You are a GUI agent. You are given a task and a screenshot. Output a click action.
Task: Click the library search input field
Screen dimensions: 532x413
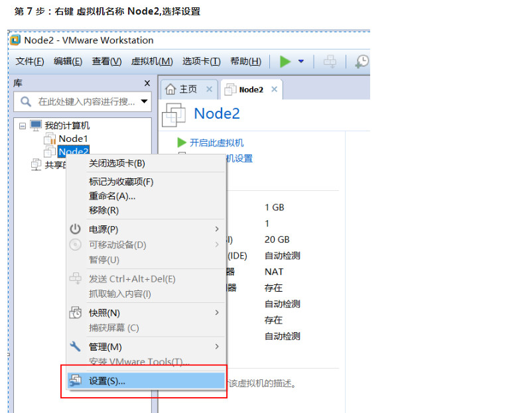(x=82, y=101)
